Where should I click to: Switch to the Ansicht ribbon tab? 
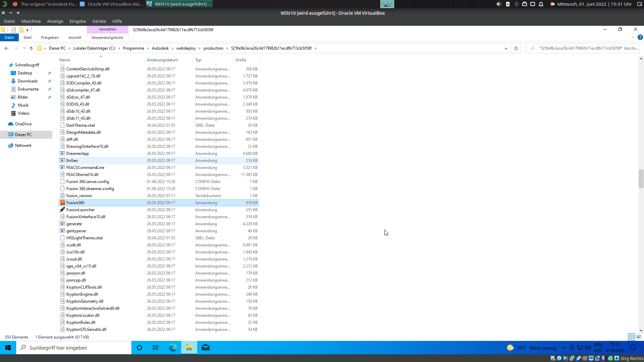(74, 37)
